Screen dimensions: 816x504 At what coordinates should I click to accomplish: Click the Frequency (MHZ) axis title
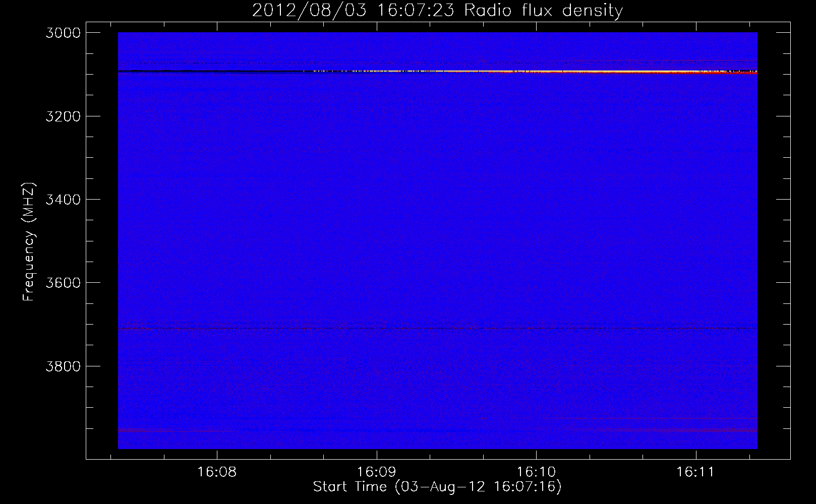29,242
